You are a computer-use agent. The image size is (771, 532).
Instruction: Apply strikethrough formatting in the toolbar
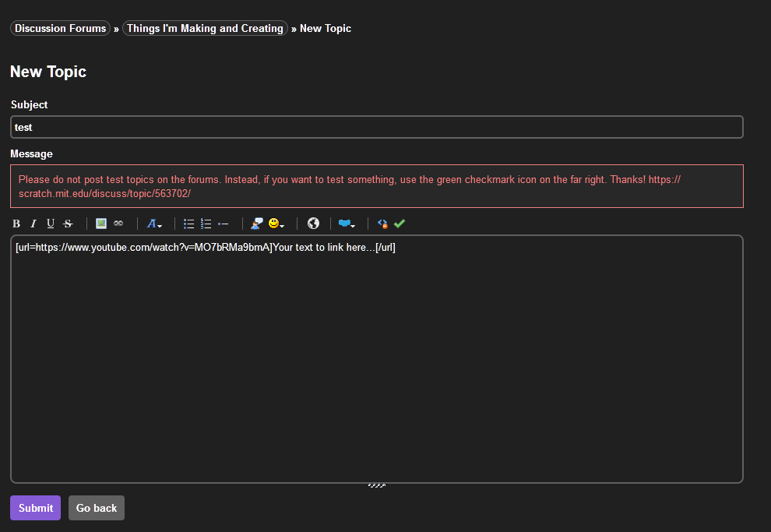point(68,224)
